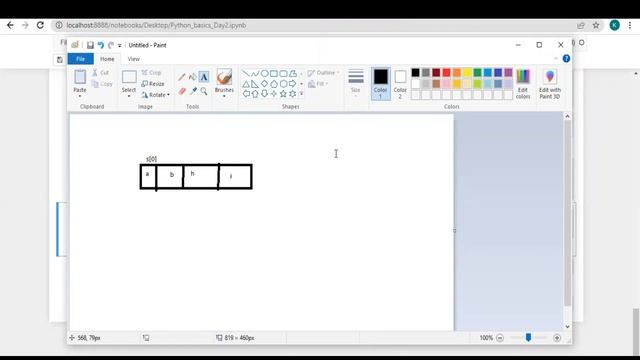This screenshot has width=640, height=360.
Task: Click the Resize button
Action: (153, 84)
